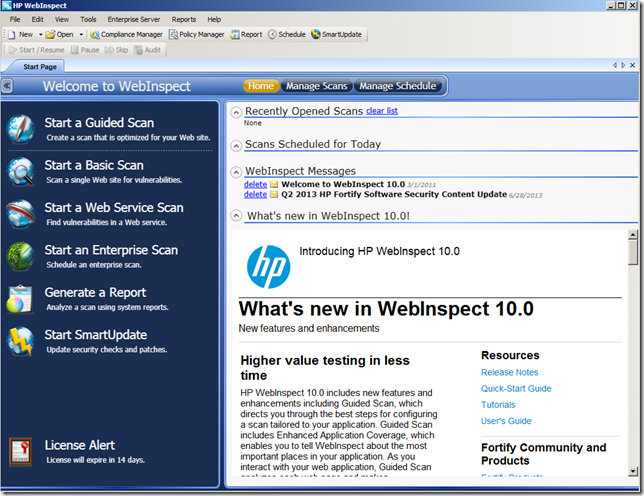Collapse the Scans Scheduled for Today section
This screenshot has height=496, width=644.
click(x=236, y=145)
